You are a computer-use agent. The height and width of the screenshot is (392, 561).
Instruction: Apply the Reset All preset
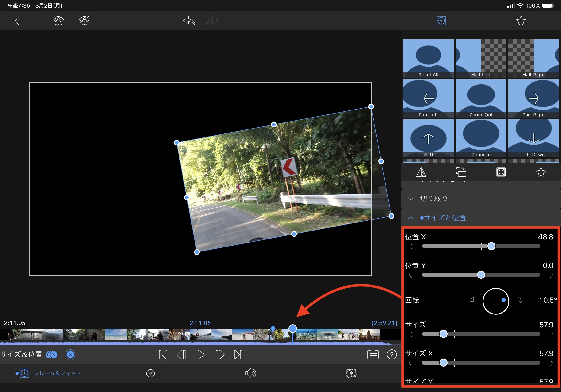(428, 58)
